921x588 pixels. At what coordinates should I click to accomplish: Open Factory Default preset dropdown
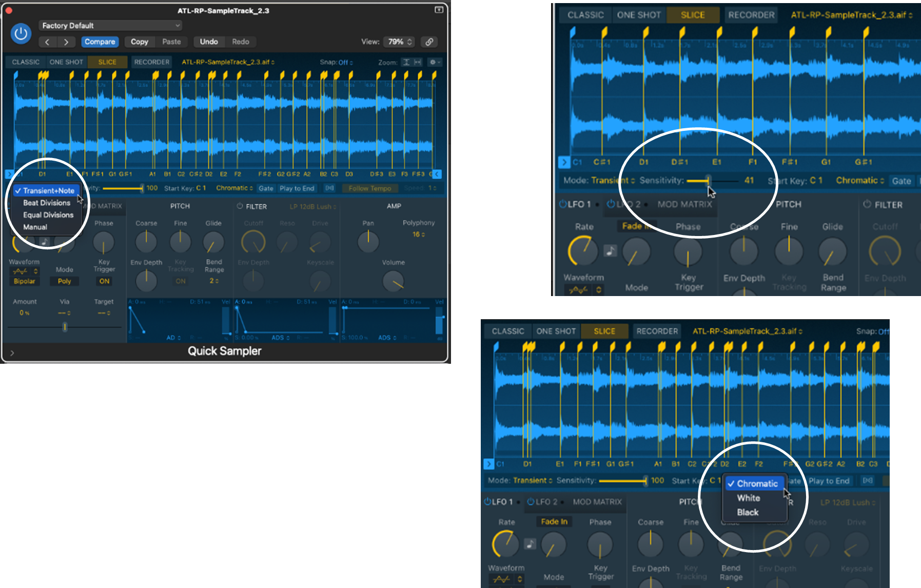(111, 26)
